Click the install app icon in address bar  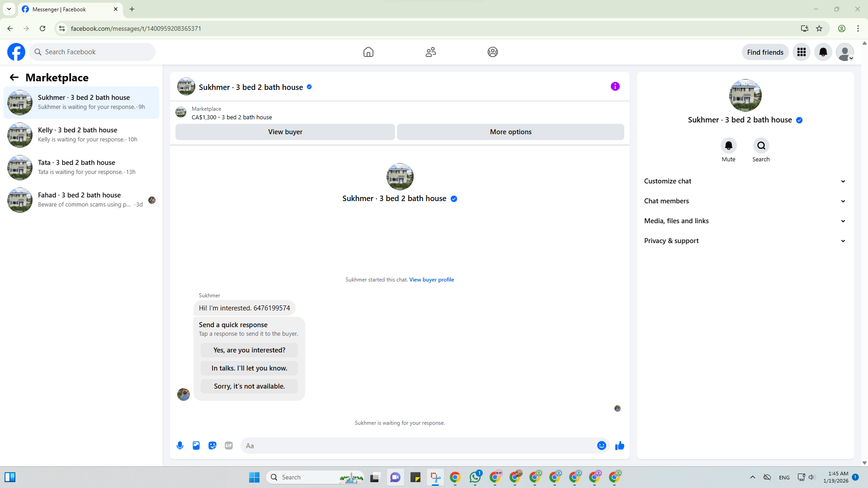[x=805, y=28]
